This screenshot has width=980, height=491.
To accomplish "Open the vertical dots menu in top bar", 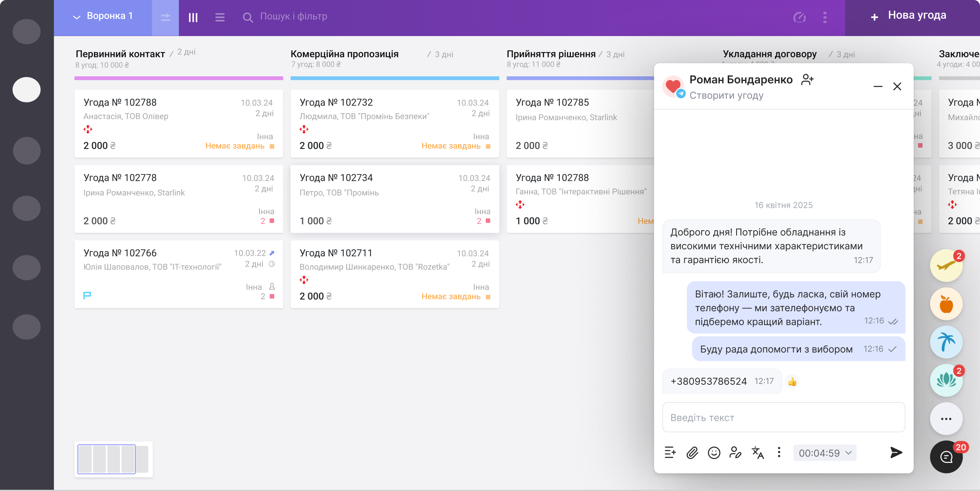I will pos(825,17).
